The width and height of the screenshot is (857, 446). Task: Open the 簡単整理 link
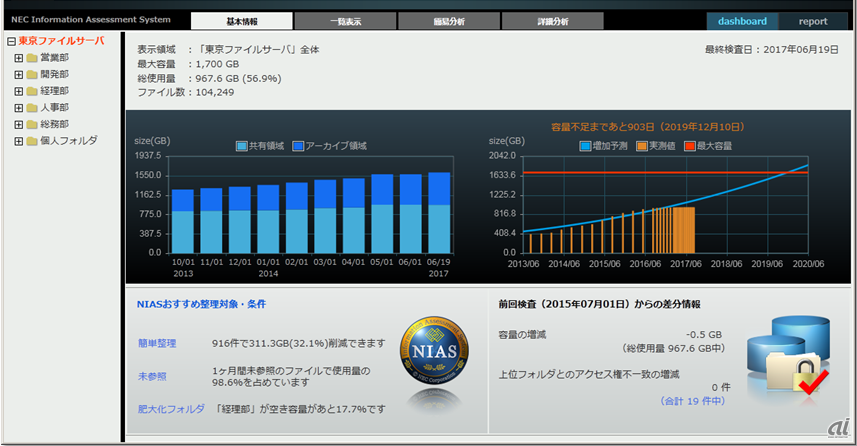coord(157,343)
